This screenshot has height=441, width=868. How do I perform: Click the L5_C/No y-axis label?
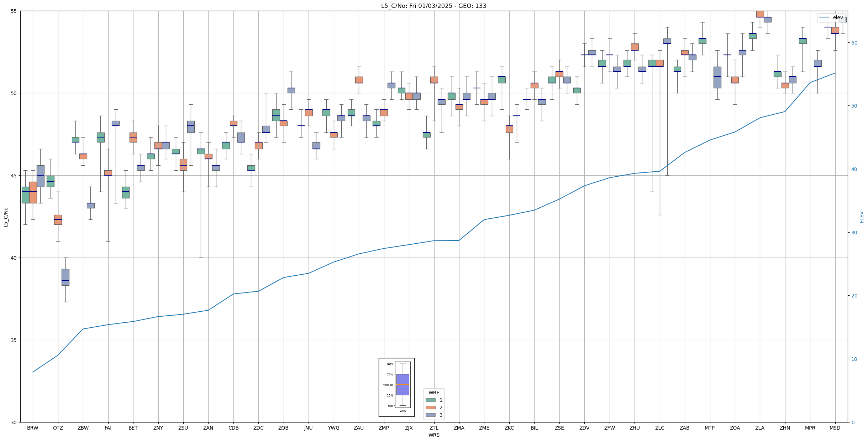pyautogui.click(x=6, y=217)
